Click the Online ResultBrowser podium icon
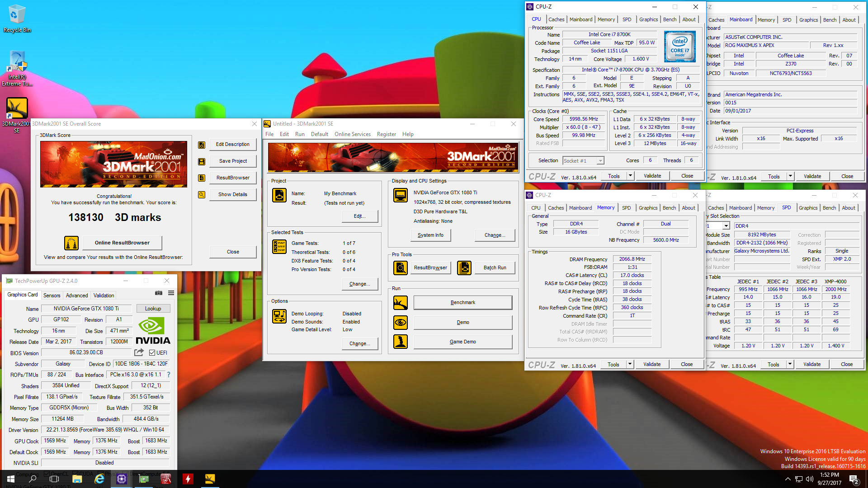This screenshot has height=488, width=868. [71, 243]
